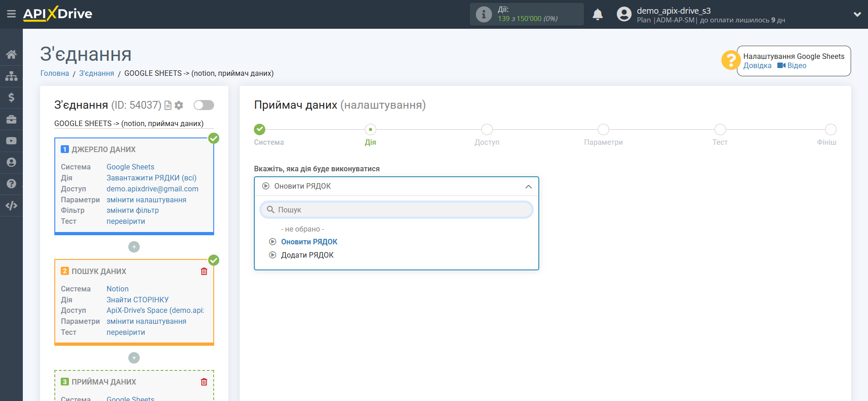Open the connection settings gear icon

point(179,106)
